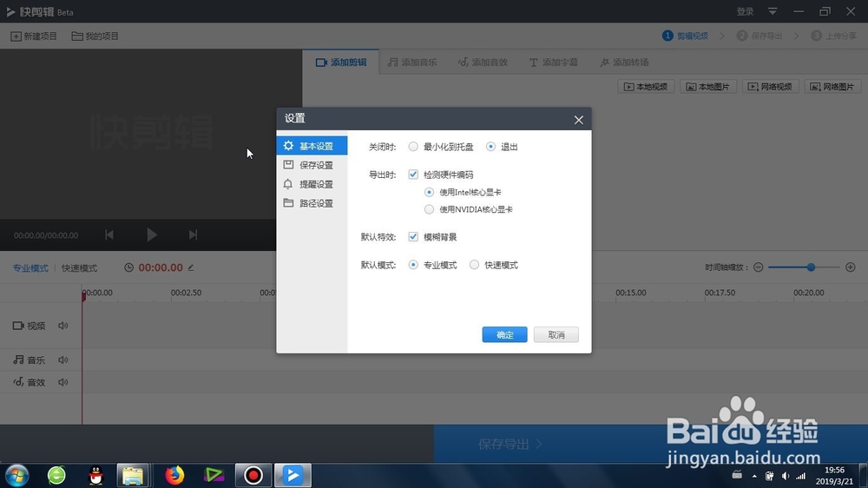
Task: Click the system tray volume icon
Action: 786,476
